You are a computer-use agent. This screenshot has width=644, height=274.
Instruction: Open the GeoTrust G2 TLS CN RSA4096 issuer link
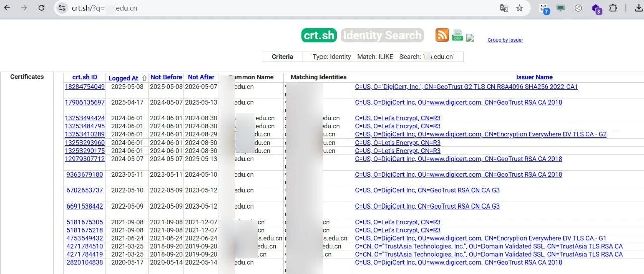[466, 87]
